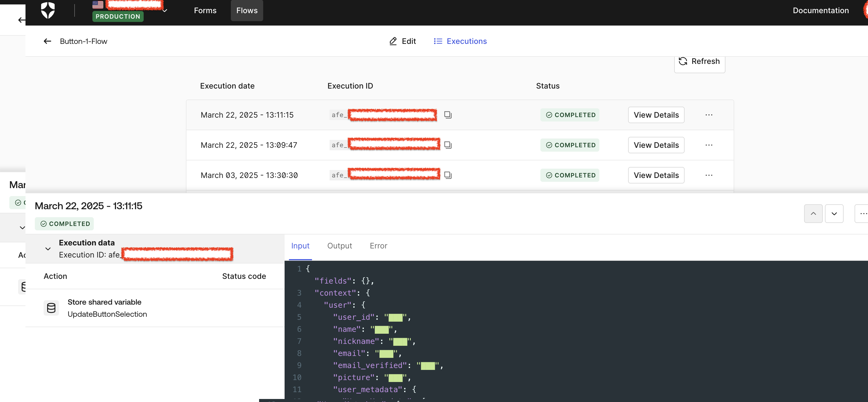Switch to the Edit tab
This screenshot has width=868, height=402.
[x=402, y=41]
